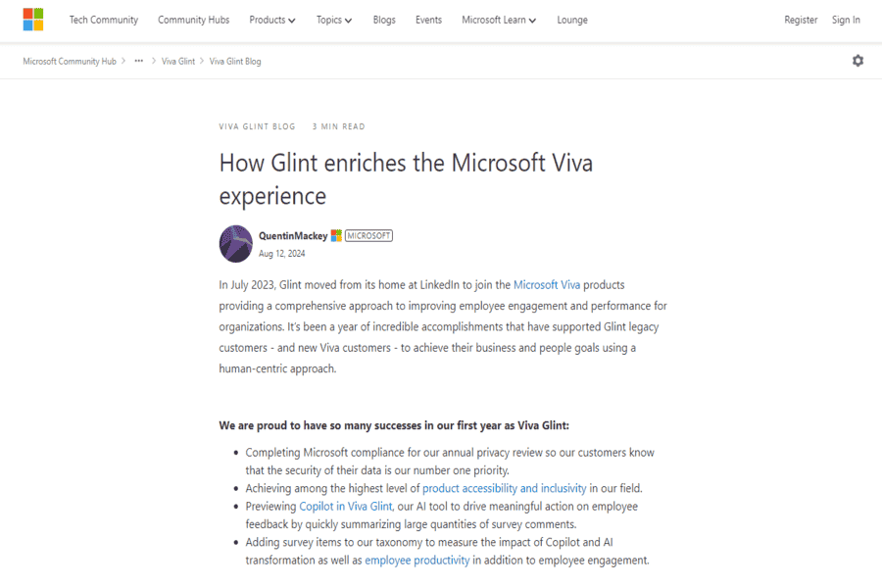Open Community Hubs in the nav bar
The height and width of the screenshot is (588, 882).
193,21
